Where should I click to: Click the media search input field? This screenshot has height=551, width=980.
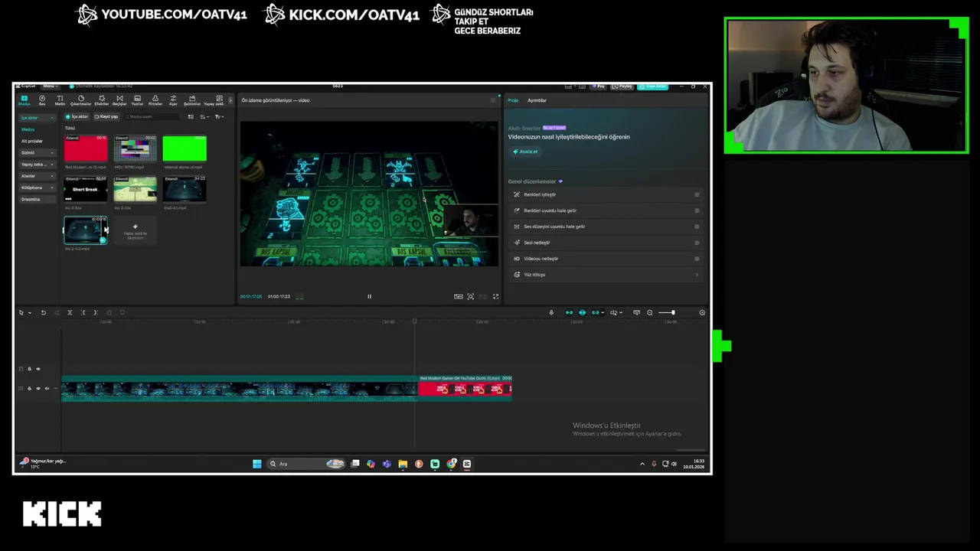152,117
